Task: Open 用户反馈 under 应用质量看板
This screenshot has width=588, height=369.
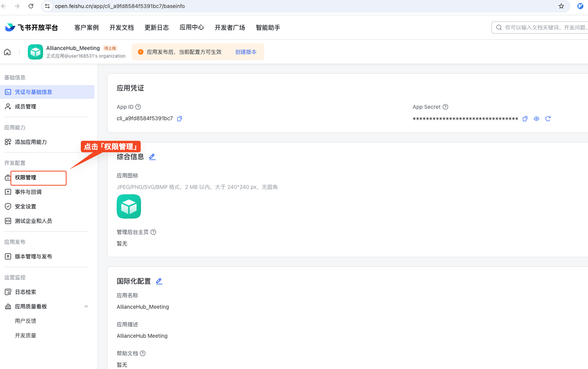Action: (x=26, y=321)
